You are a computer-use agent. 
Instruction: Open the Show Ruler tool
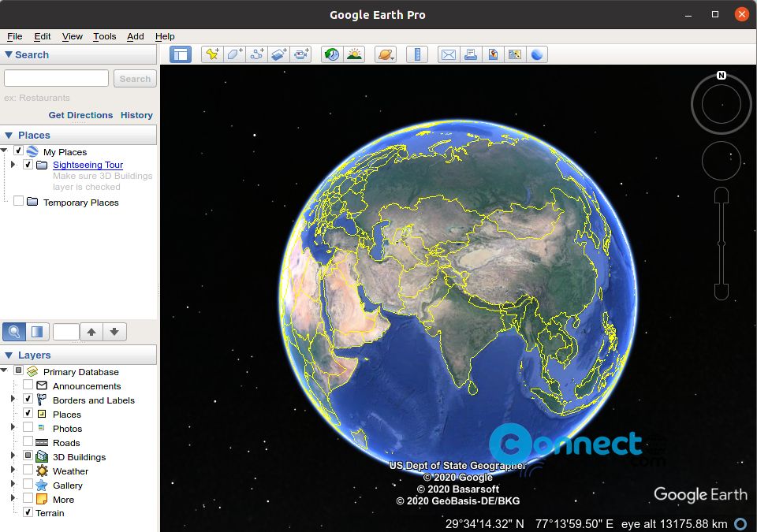(x=417, y=54)
